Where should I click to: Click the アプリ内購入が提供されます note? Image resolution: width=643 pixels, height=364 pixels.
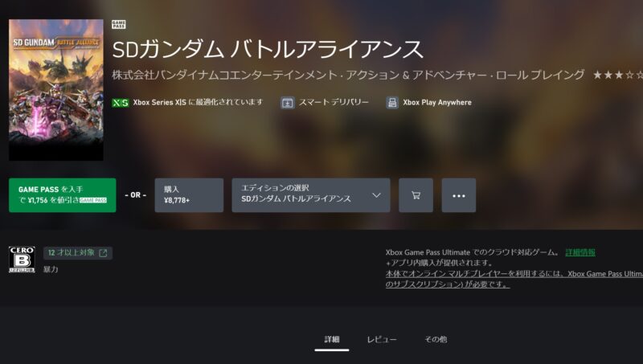click(x=439, y=263)
